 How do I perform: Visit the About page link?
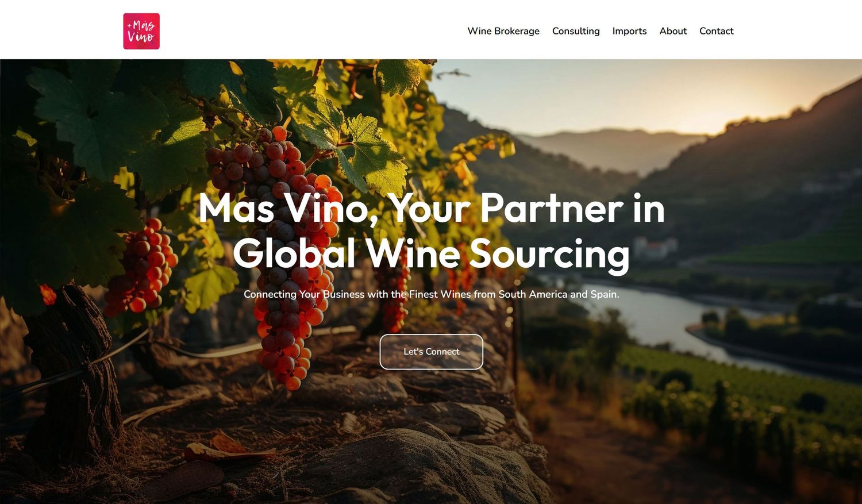(x=673, y=31)
